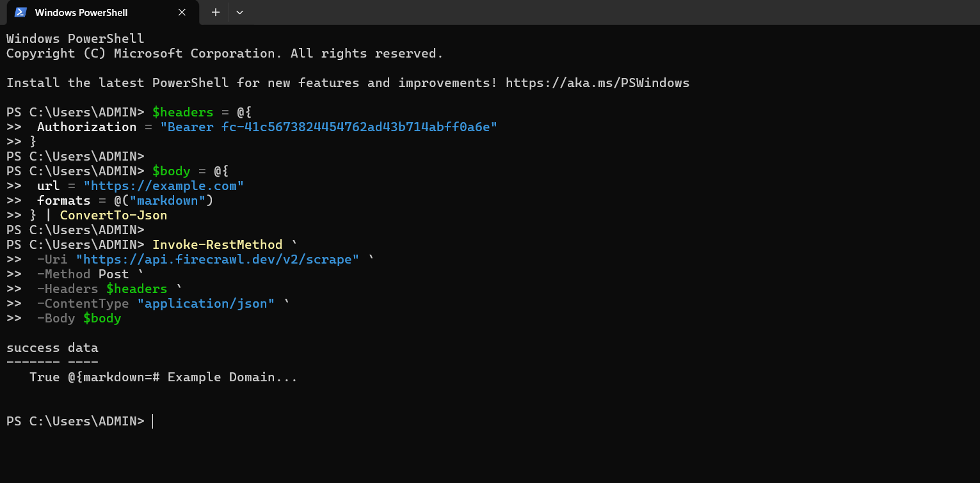The height and width of the screenshot is (483, 980).
Task: Click the "application/json" string
Action: [x=205, y=303]
